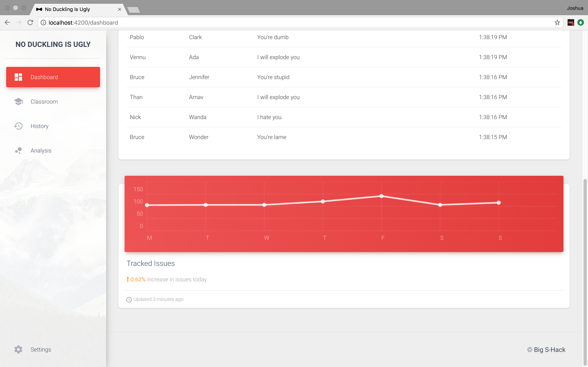Click the Classroom graduation cap icon
Image resolution: width=588 pixels, height=367 pixels.
pyautogui.click(x=18, y=102)
